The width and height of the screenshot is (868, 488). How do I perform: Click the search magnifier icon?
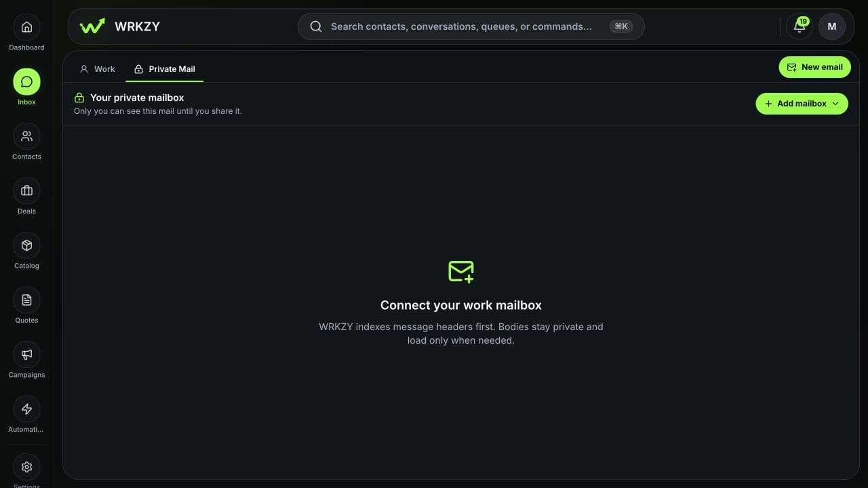coord(316,26)
